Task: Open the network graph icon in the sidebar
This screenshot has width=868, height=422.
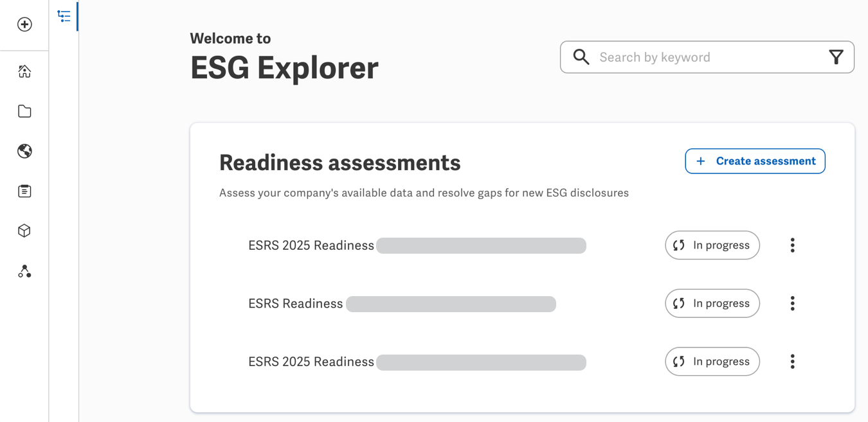Action: coord(24,271)
